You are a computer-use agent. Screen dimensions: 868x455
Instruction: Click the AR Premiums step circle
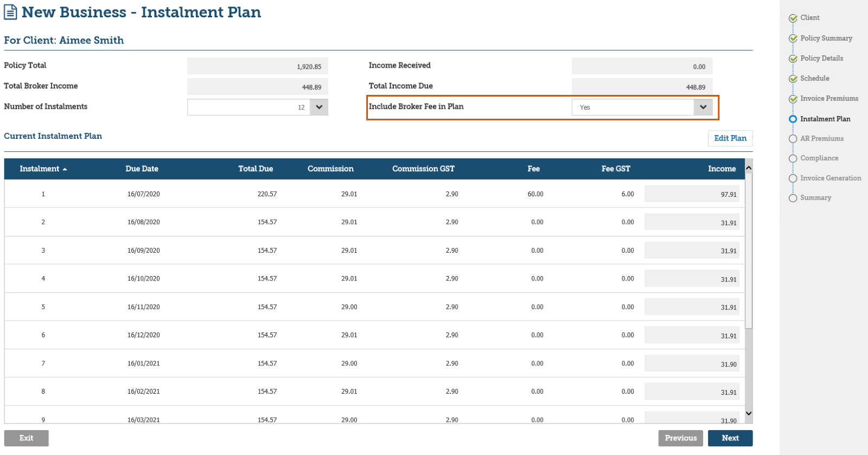pyautogui.click(x=793, y=139)
